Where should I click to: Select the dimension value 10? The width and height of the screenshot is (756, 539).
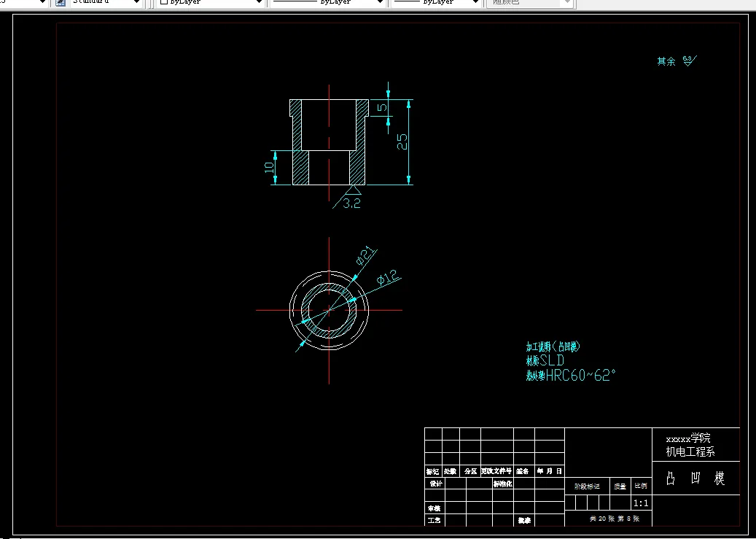pos(269,168)
